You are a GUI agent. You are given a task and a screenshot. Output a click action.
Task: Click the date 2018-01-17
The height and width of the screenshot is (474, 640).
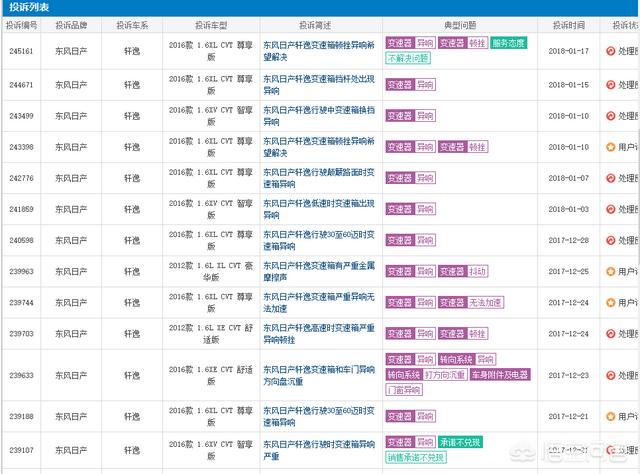click(x=569, y=51)
